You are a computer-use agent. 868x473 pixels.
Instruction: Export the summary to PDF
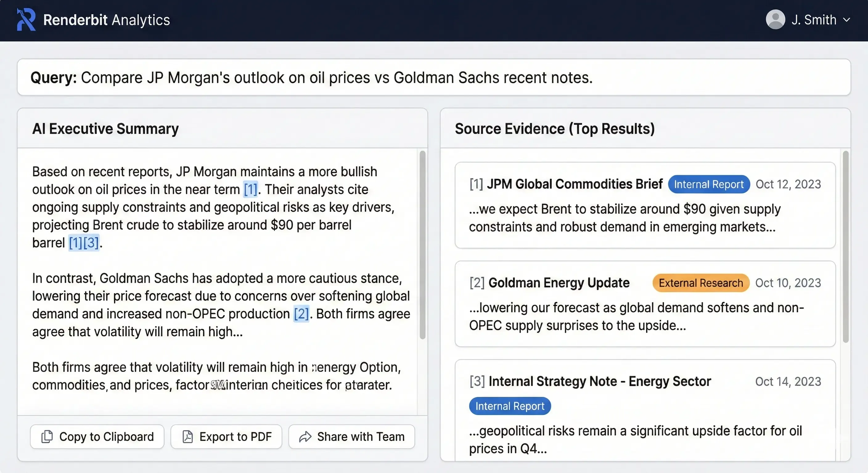(226, 437)
